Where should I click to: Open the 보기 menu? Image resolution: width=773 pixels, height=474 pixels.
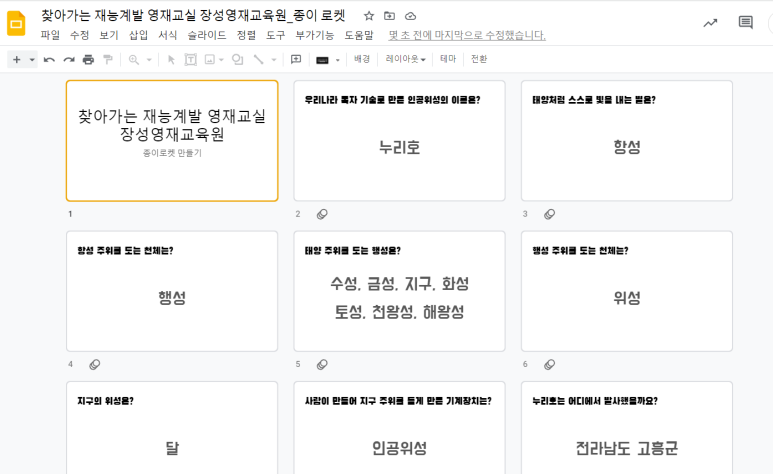coord(109,35)
